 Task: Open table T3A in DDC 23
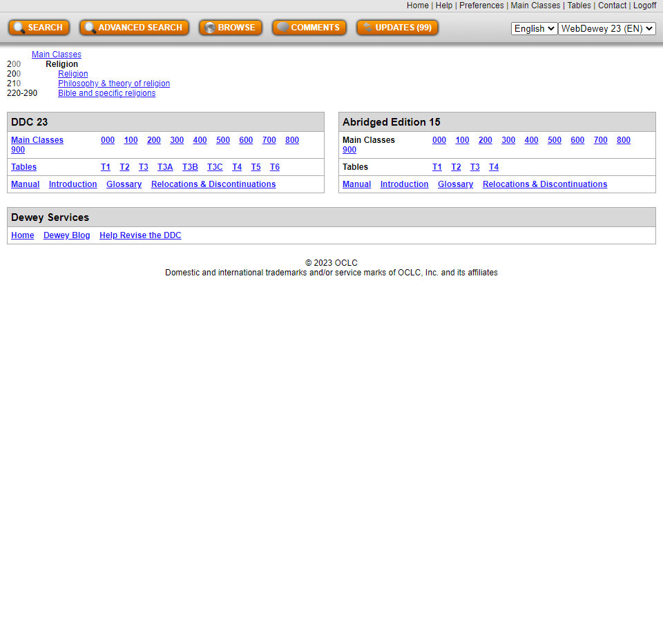[165, 167]
